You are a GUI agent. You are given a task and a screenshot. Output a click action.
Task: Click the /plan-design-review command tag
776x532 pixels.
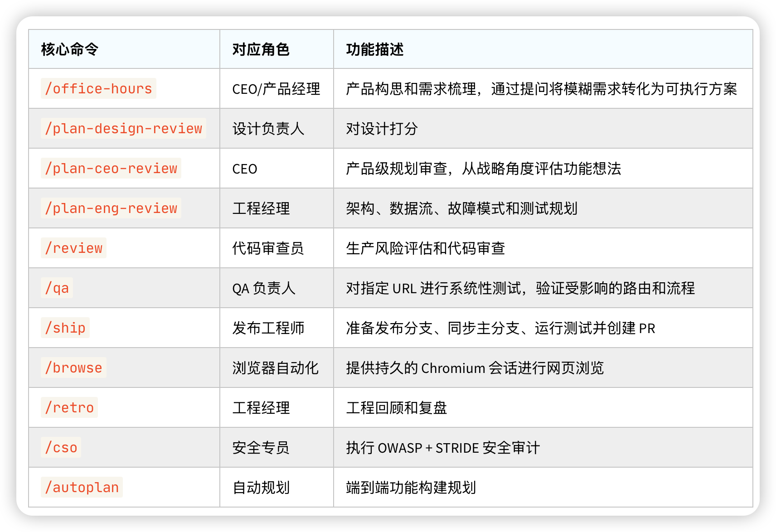123,128
